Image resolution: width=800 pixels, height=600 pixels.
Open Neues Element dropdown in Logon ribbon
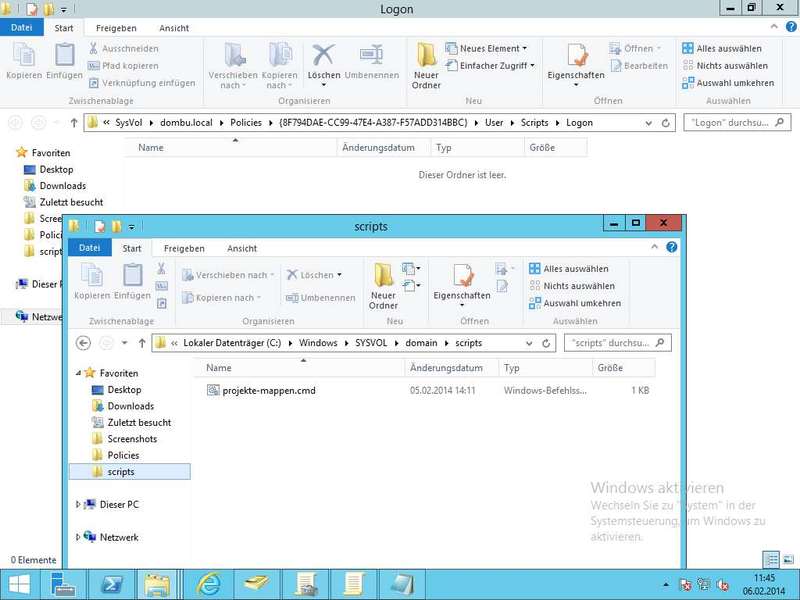[492, 48]
